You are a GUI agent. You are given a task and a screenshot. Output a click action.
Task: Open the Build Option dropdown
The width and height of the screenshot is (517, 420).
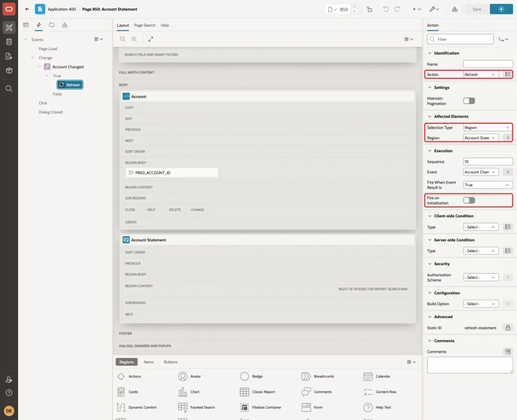pyautogui.click(x=481, y=304)
